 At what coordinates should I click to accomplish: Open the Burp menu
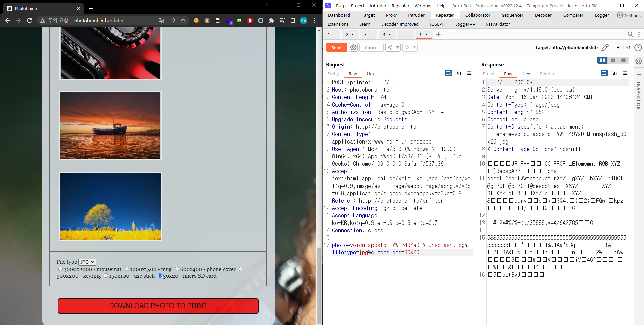[x=341, y=6]
